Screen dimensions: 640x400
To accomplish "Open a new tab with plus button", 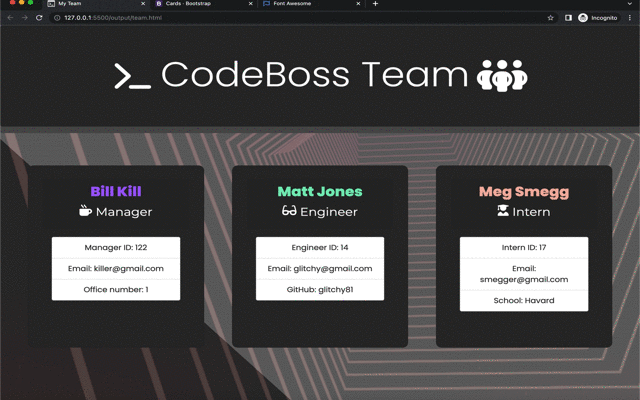I will pyautogui.click(x=375, y=4).
